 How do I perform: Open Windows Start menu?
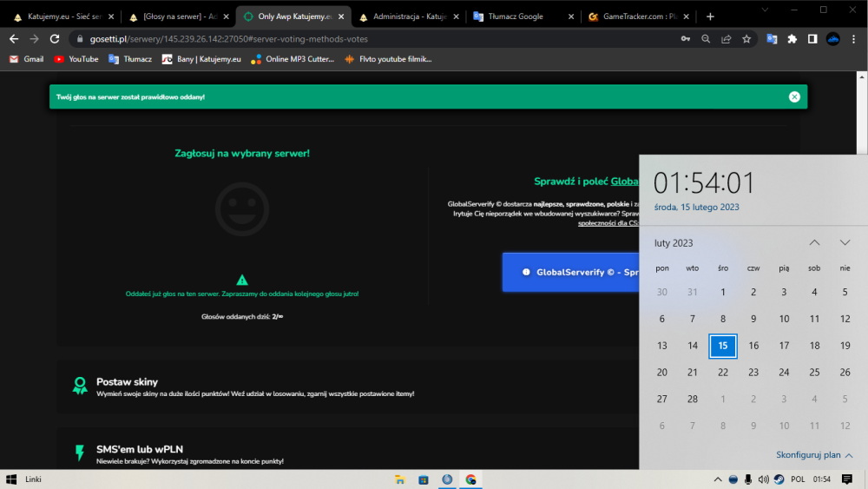pyautogui.click(x=11, y=479)
